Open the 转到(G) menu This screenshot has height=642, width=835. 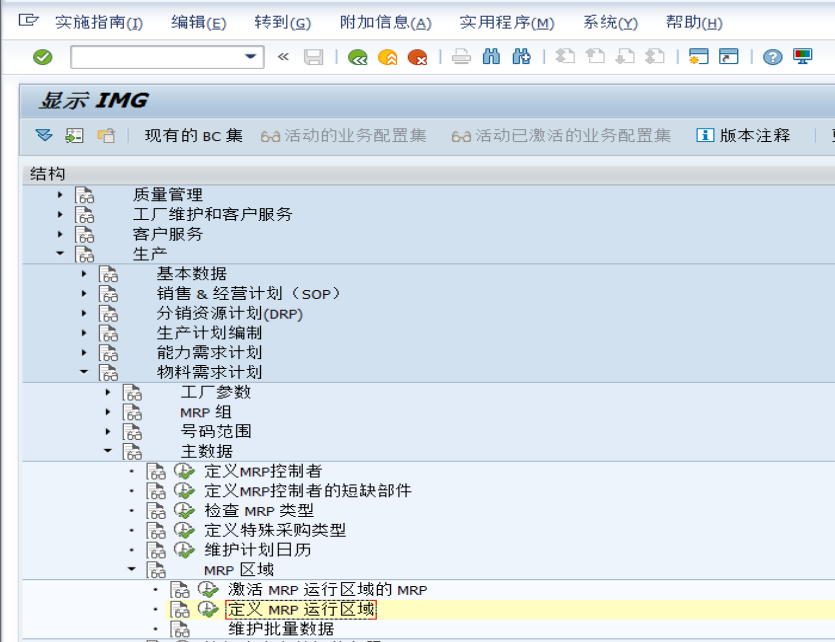pyautogui.click(x=283, y=22)
